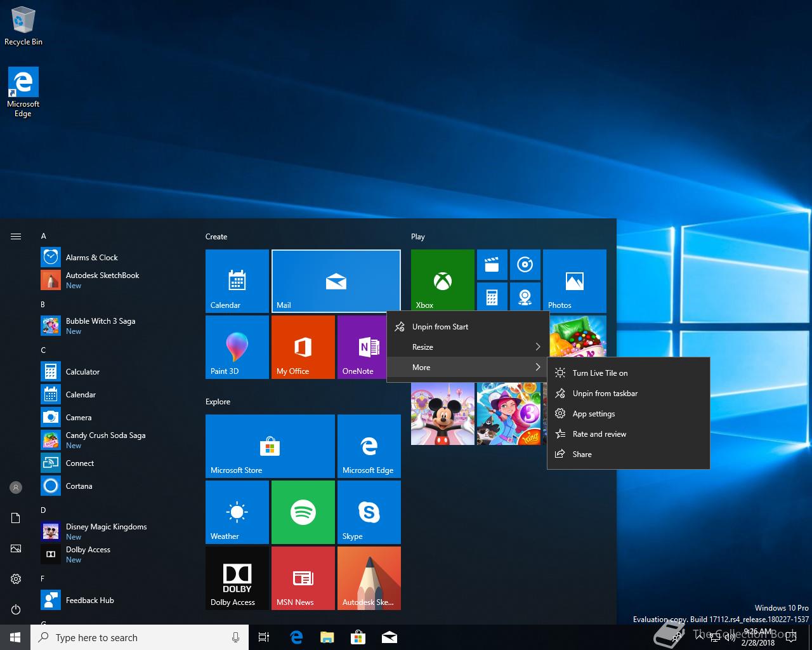The image size is (812, 650).
Task: Open the Weather tile
Action: pos(237,512)
